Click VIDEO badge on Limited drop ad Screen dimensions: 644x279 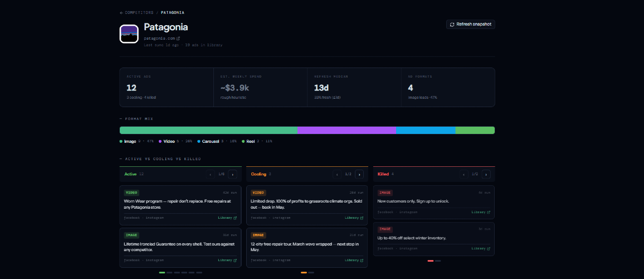tap(258, 193)
